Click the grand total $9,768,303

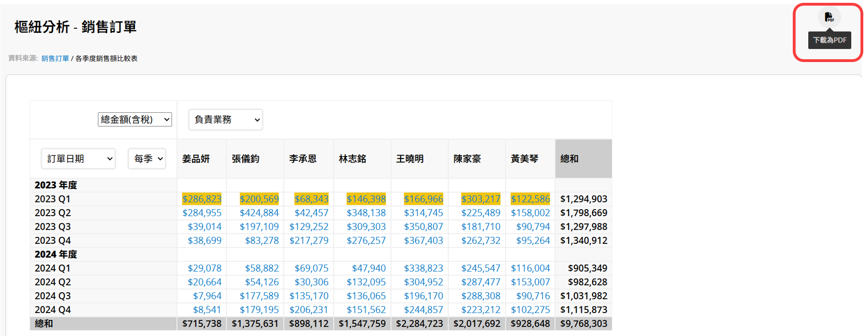pos(584,324)
